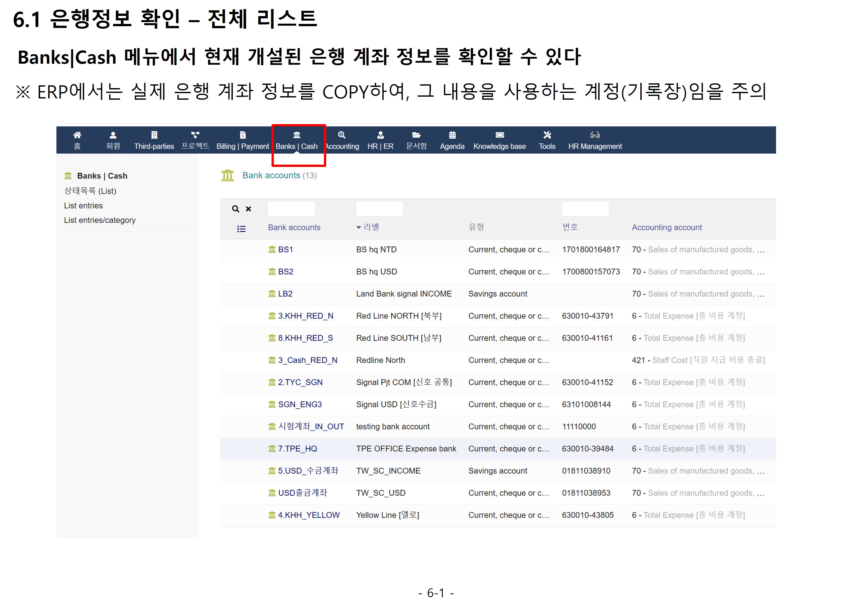Image resolution: width=868 pixels, height=607 pixels.
Task: Clear filters with the X icon
Action: click(x=248, y=209)
